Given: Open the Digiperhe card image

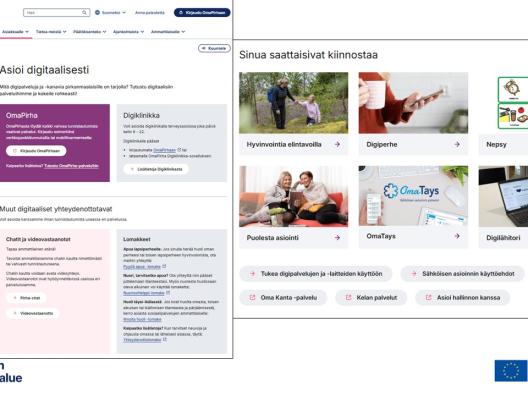Looking at the screenshot, I should tap(413, 103).
